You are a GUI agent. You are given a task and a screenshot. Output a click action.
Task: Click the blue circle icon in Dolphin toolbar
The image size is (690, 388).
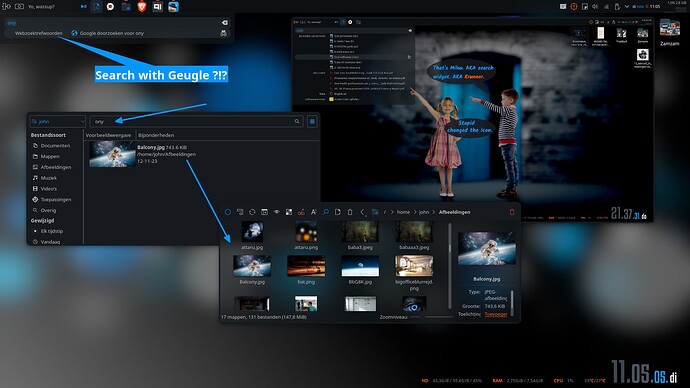point(228,212)
